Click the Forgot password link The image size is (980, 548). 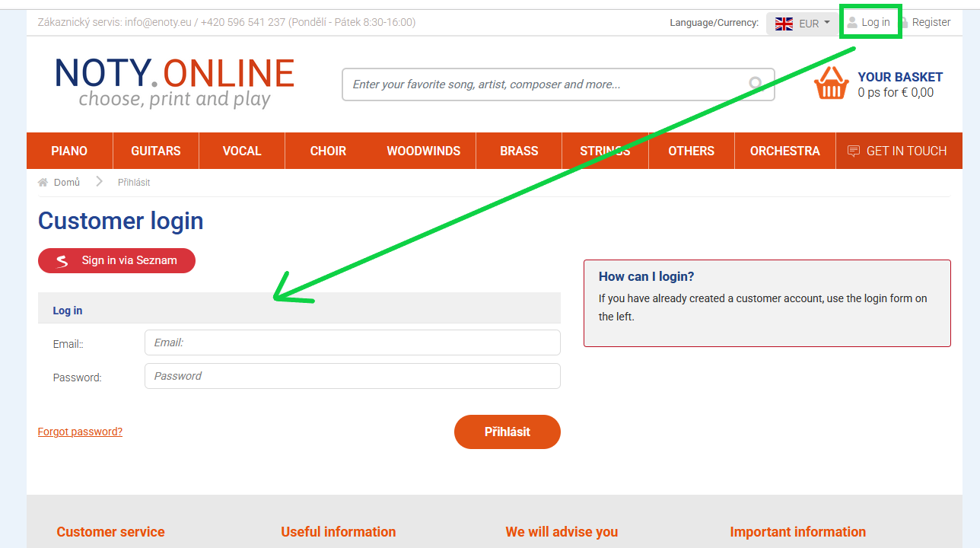tap(80, 432)
